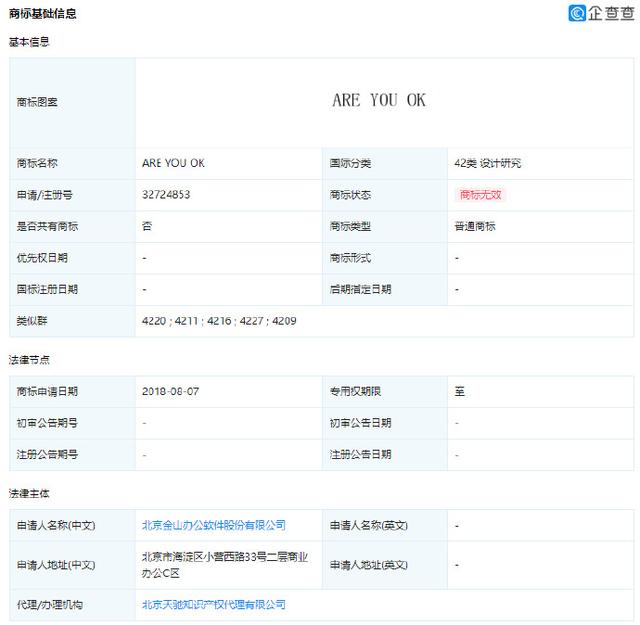The width and height of the screenshot is (640, 625).
Task: Click the 法律节点 section title
Action: 29,359
